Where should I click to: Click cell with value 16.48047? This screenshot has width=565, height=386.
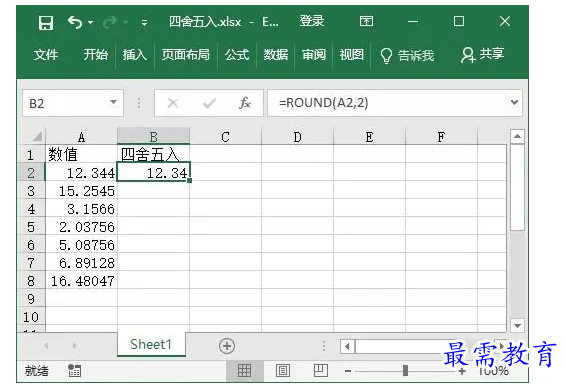click(x=81, y=281)
